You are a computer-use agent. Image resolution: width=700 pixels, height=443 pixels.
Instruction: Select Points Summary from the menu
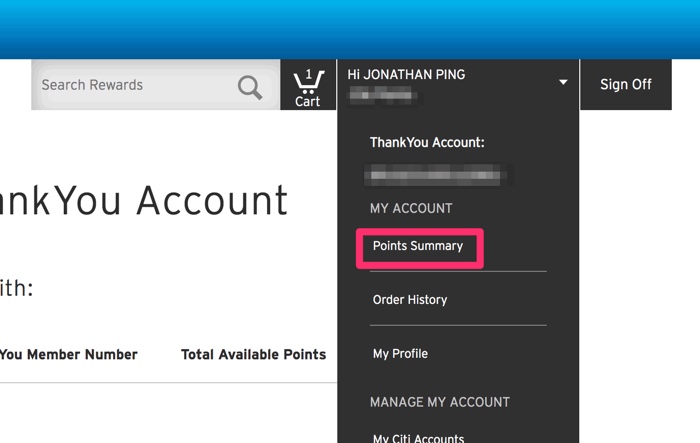click(418, 246)
